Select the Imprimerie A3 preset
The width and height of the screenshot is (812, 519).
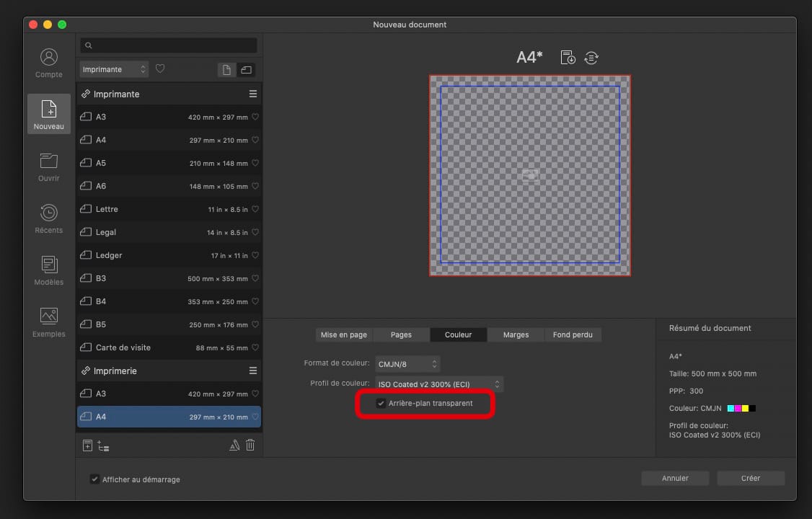tap(169, 394)
